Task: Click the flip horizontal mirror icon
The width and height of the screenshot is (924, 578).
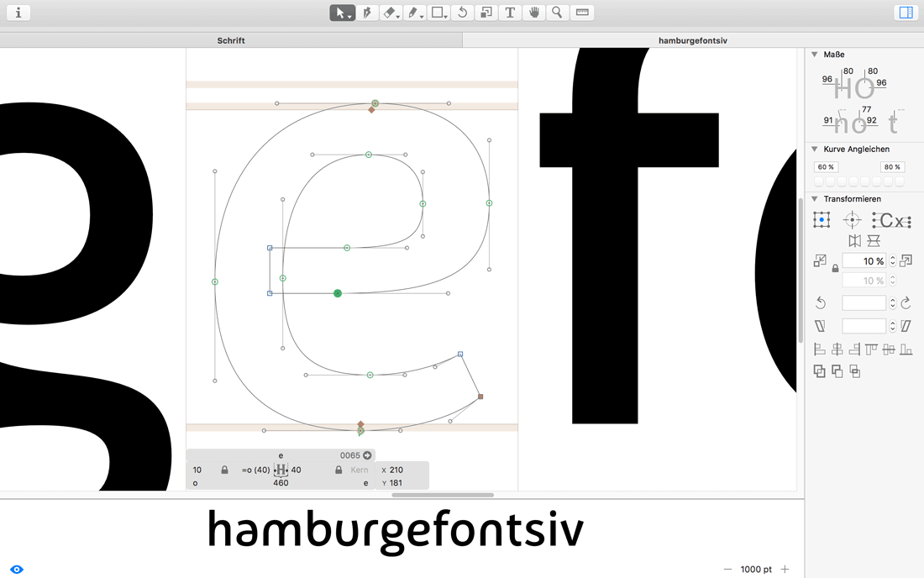Action: (854, 241)
